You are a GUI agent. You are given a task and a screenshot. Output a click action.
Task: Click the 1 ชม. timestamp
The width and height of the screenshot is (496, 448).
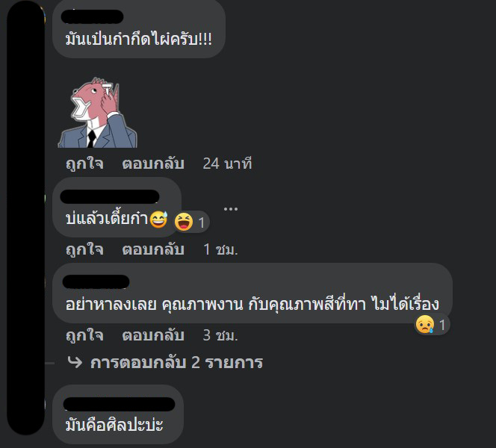[220, 249]
